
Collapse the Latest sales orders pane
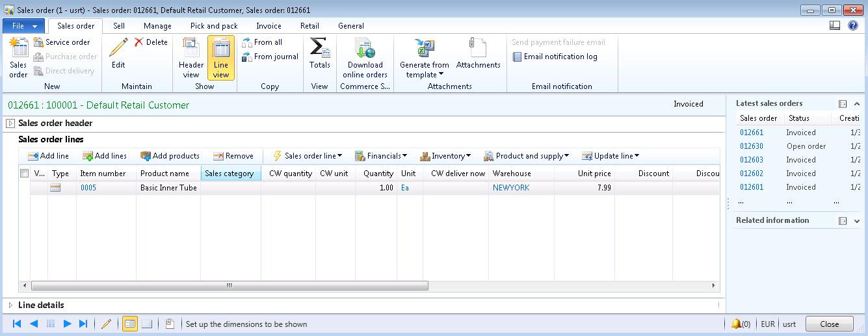click(x=857, y=103)
